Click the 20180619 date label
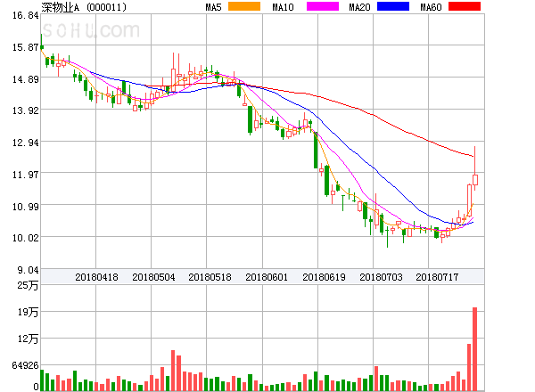Image resolution: width=535 pixels, height=392 pixels. coord(324,277)
